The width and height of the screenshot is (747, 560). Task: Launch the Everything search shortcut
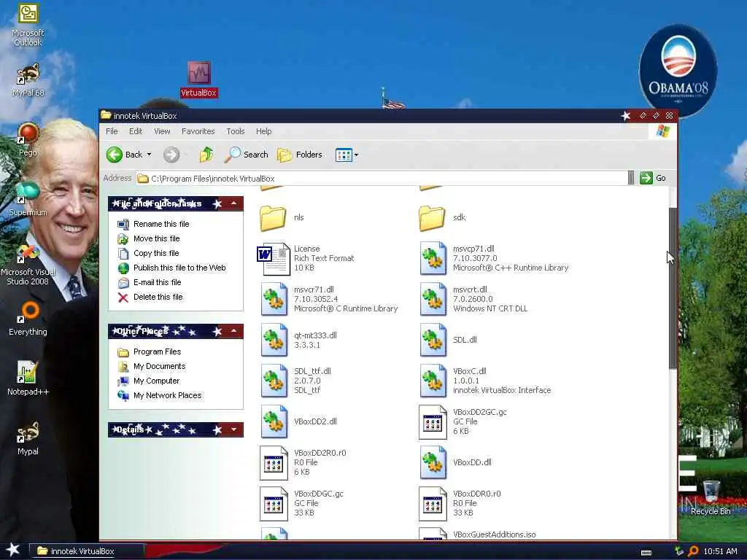(28, 319)
